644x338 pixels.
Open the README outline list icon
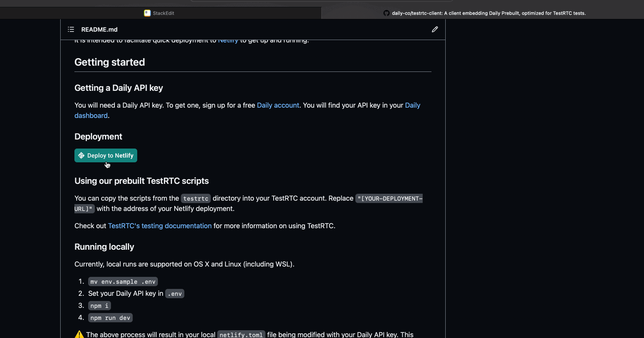click(x=71, y=30)
